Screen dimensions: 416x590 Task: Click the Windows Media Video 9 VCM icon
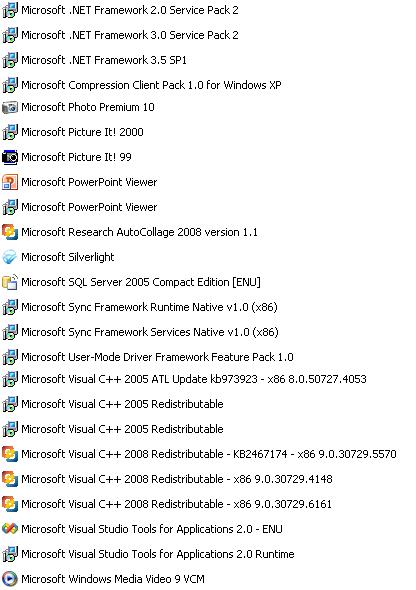[10, 579]
